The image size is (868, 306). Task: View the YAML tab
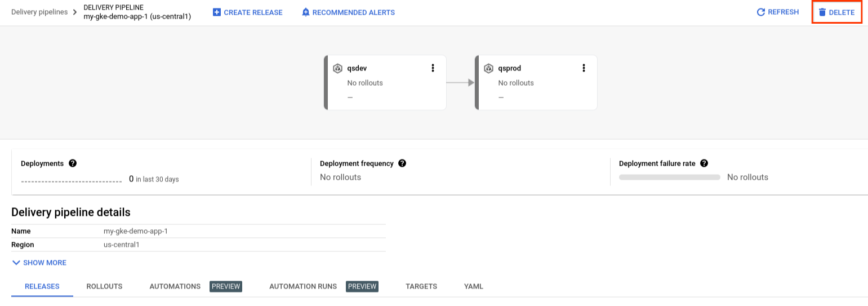point(474,286)
